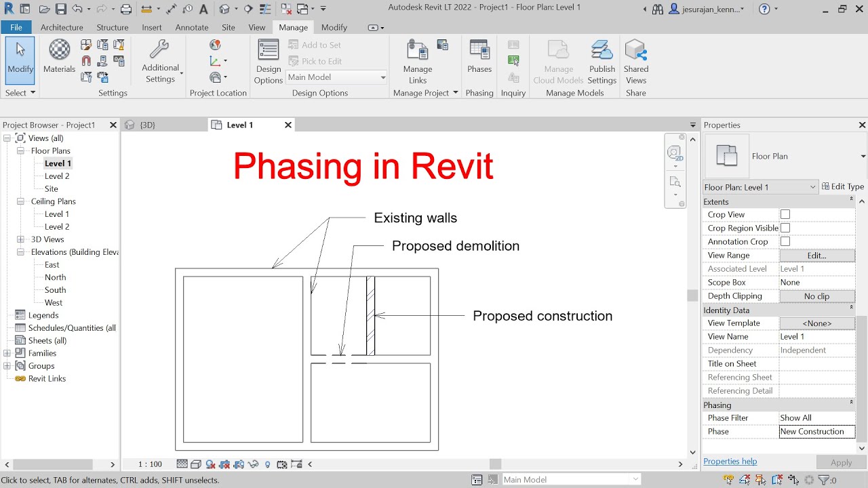This screenshot has width=868, height=488.
Task: Enable the Crop View checkbox
Action: pos(785,214)
